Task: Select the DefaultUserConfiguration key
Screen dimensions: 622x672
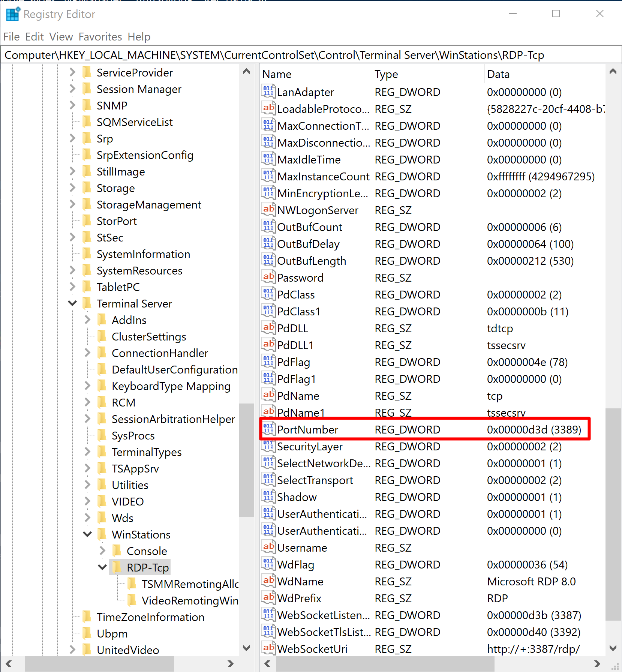Action: [174, 369]
